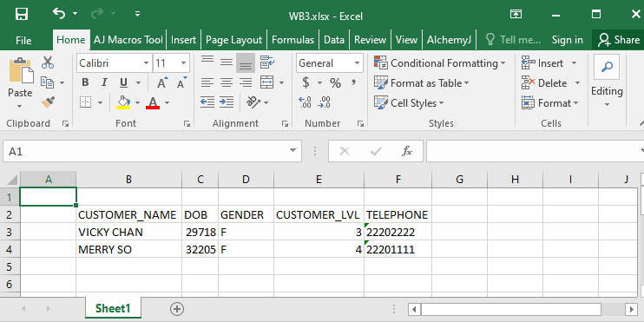Activate Format Painter brush
Image resolution: width=644 pixels, height=322 pixels.
48,102
